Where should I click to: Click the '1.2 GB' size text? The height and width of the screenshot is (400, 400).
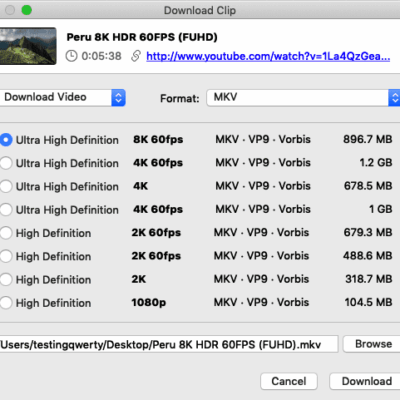tap(376, 163)
